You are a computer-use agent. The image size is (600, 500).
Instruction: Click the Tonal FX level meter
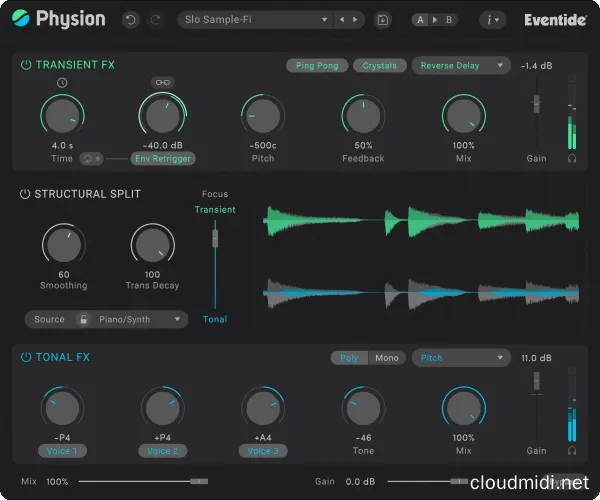pos(572,404)
